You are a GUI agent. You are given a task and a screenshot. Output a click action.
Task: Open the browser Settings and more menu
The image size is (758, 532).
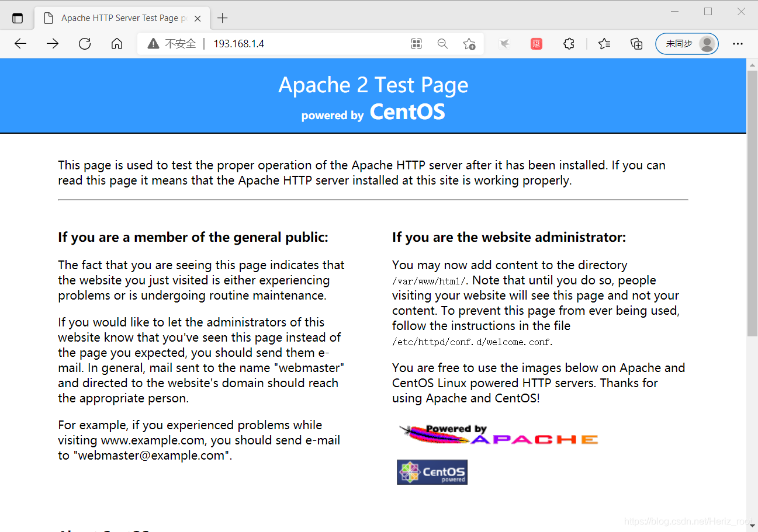click(x=738, y=44)
